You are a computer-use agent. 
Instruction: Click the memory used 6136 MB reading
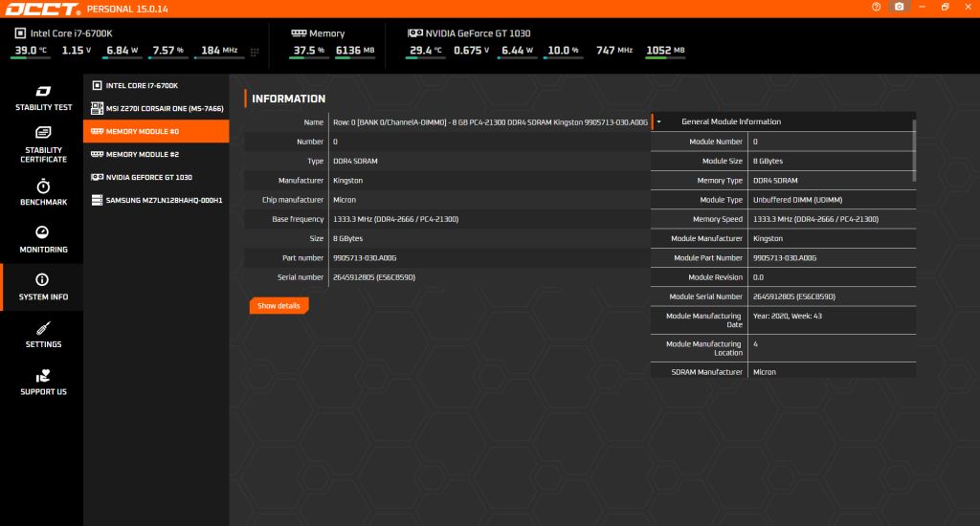coord(355,51)
